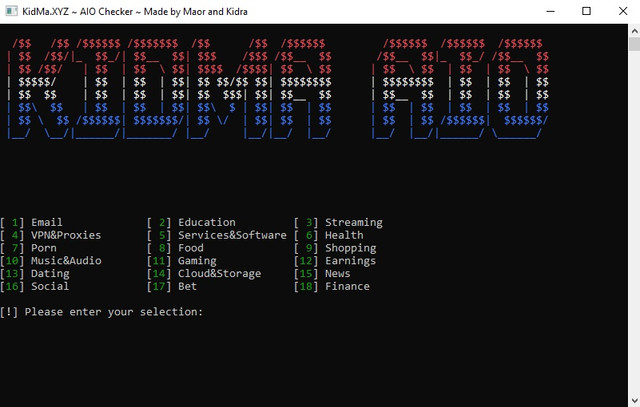The width and height of the screenshot is (640, 407).
Task: Close the KidMa.XYZ AIO Checker window
Action: click(622, 11)
